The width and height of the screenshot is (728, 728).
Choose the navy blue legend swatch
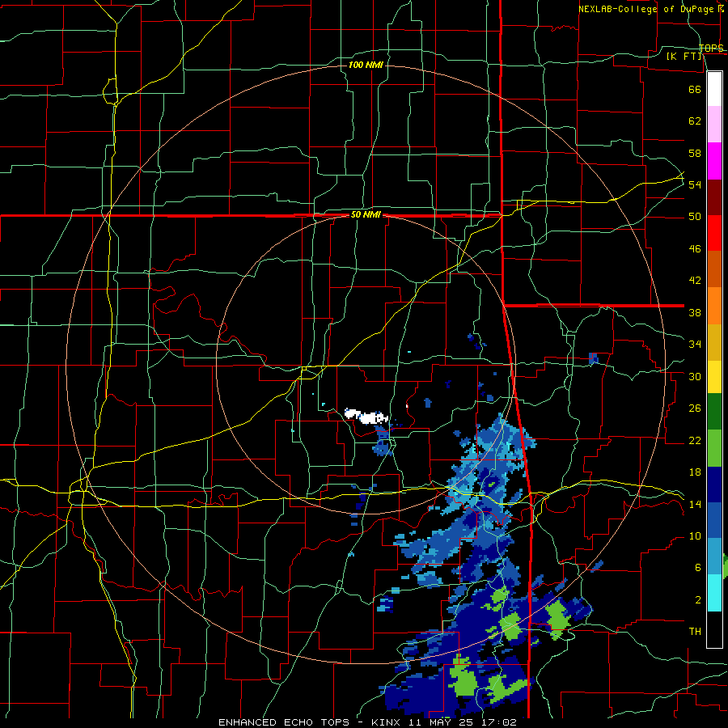pyautogui.click(x=714, y=485)
